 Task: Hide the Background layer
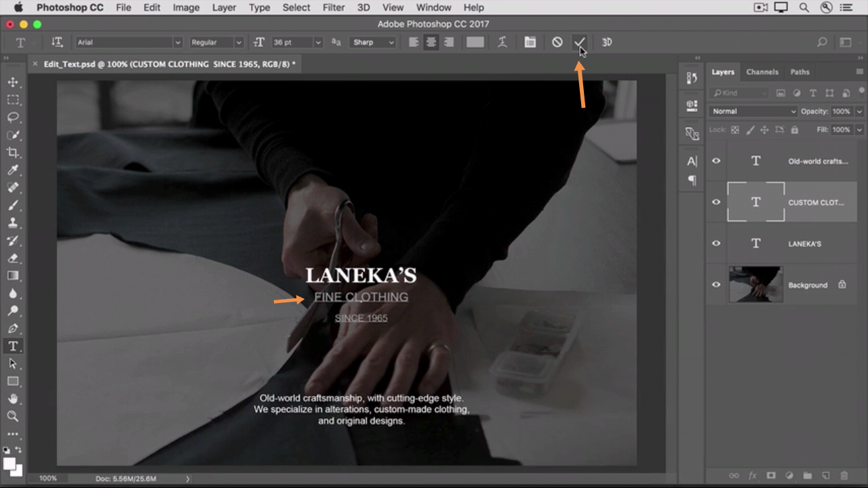tap(716, 285)
